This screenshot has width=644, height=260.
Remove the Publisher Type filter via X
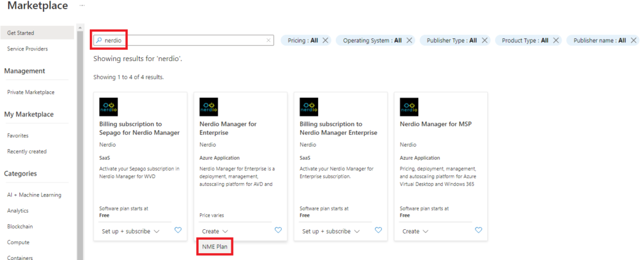pos(485,40)
